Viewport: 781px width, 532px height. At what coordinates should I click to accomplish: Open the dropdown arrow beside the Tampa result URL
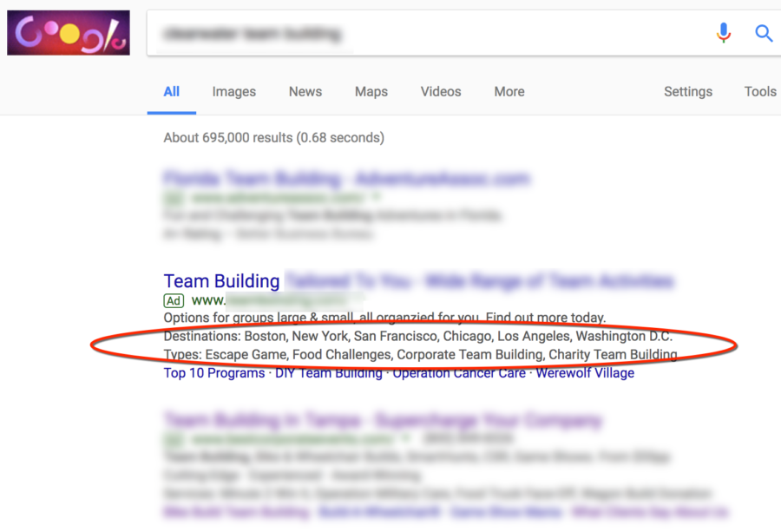click(406, 439)
